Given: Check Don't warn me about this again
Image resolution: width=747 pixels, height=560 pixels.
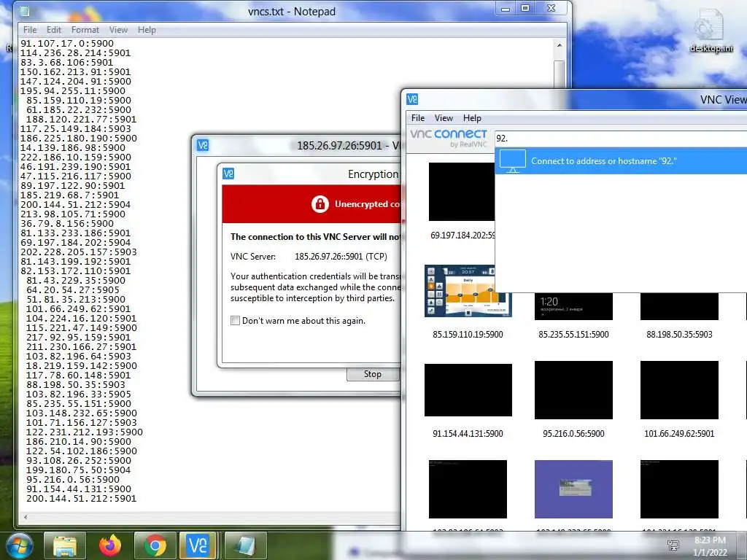Looking at the screenshot, I should 235,321.
